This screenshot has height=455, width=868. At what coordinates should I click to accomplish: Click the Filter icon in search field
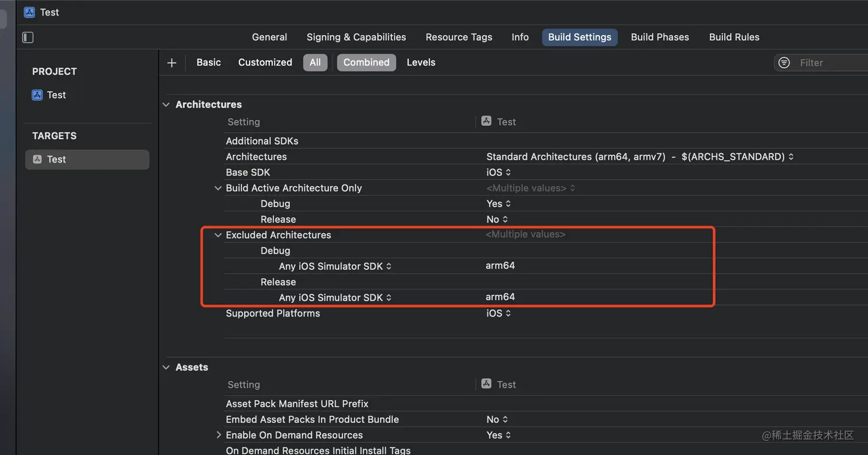784,63
